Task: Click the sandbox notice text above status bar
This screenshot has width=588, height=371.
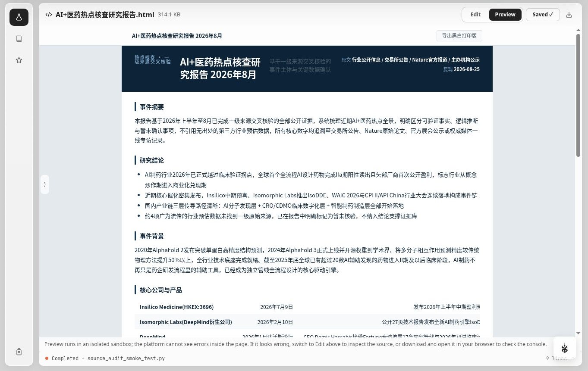Action: point(296,344)
